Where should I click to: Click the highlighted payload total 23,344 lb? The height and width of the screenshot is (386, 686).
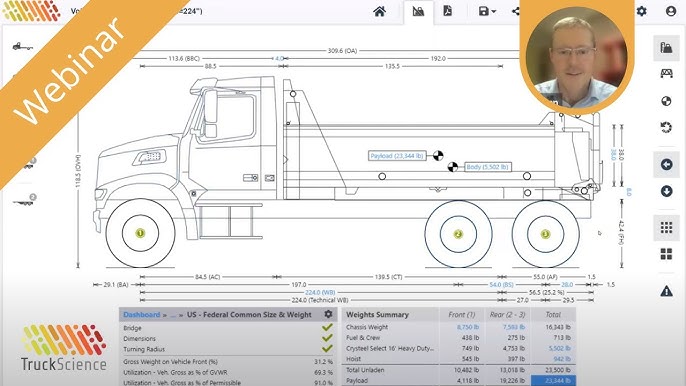coord(553,381)
